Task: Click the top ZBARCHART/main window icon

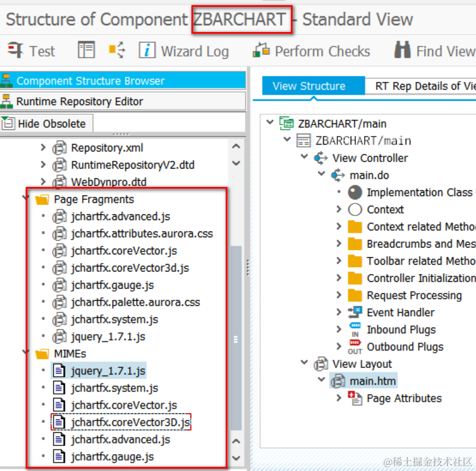Action: click(287, 123)
